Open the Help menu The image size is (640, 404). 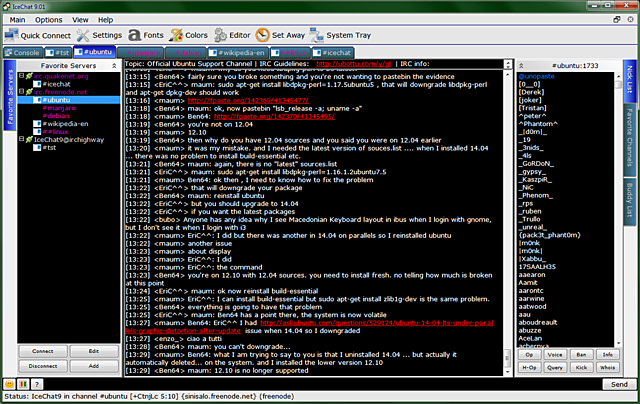tap(105, 20)
